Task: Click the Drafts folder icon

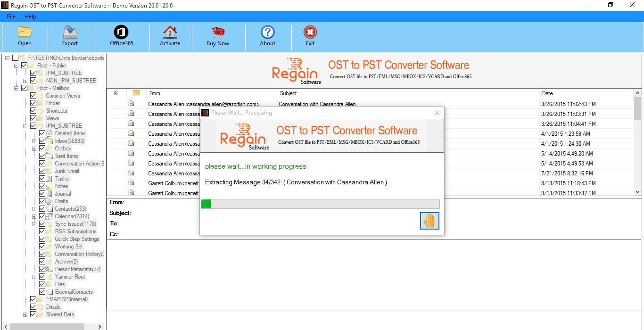Action: click(49, 201)
